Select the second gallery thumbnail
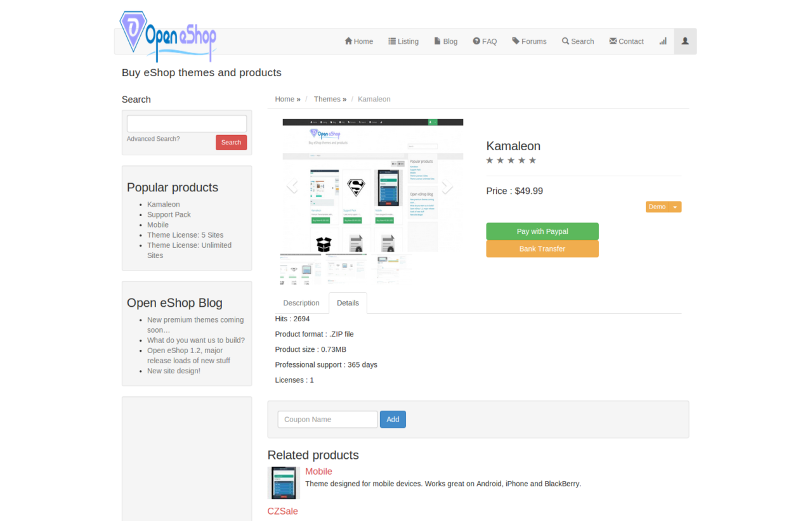 point(346,269)
